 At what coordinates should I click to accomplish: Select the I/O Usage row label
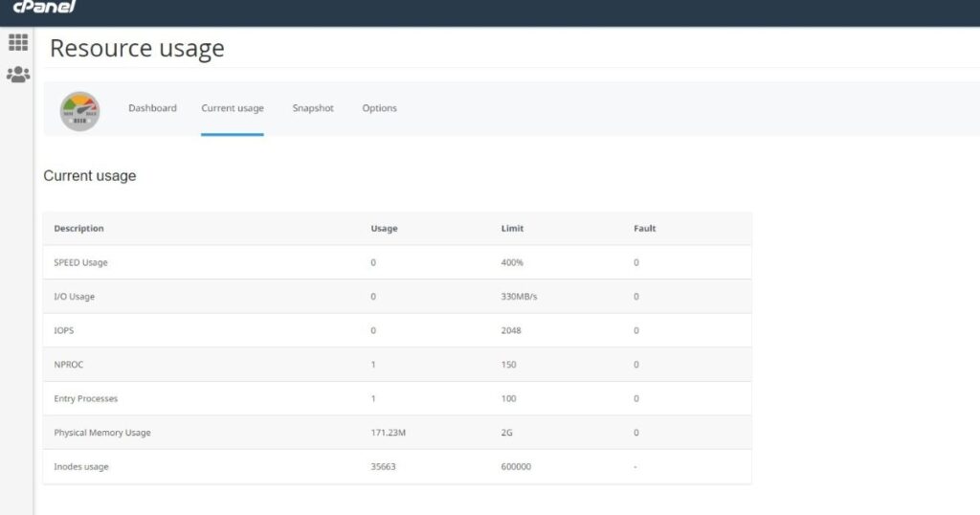click(x=74, y=297)
